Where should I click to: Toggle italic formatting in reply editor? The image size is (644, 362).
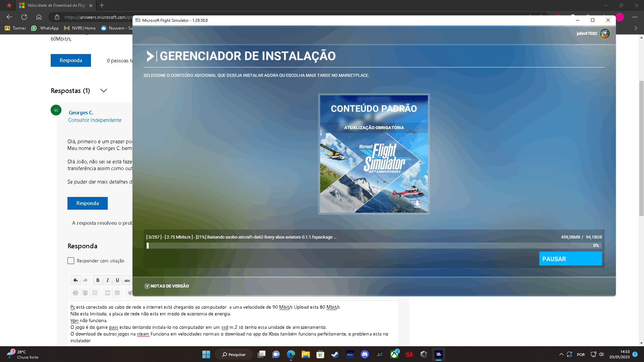coord(107,280)
